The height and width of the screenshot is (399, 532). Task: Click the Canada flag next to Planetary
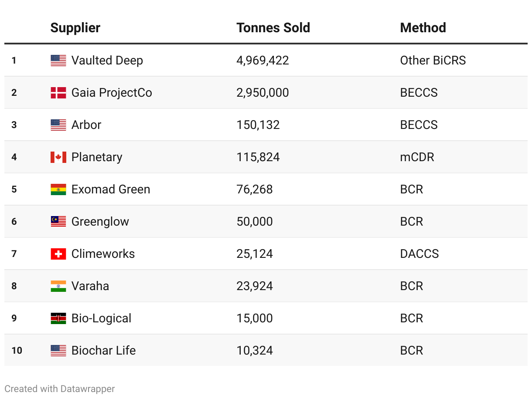58,157
